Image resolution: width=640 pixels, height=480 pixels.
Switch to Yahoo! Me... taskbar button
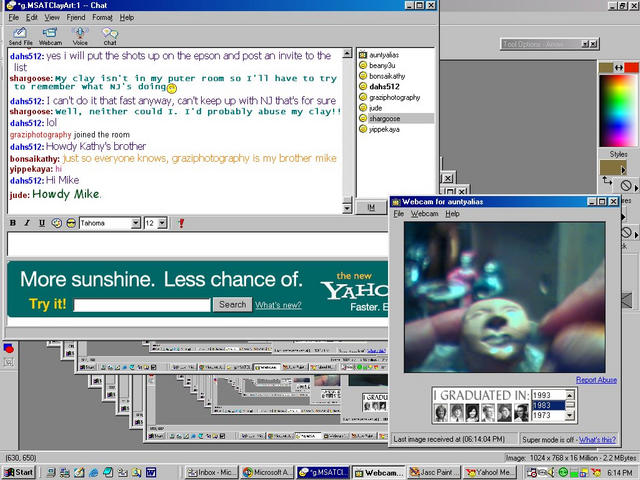click(490, 472)
